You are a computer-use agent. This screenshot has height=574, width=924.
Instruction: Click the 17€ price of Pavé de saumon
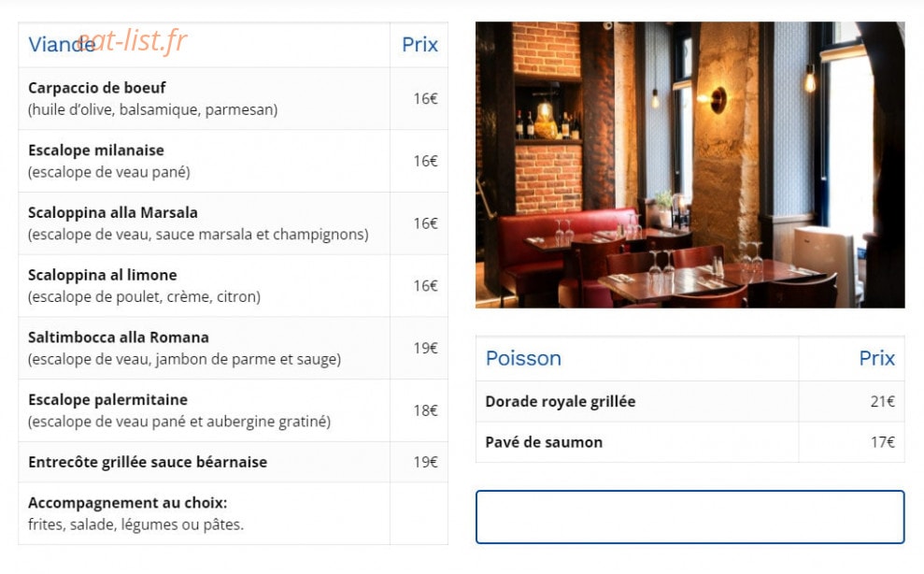(x=883, y=442)
